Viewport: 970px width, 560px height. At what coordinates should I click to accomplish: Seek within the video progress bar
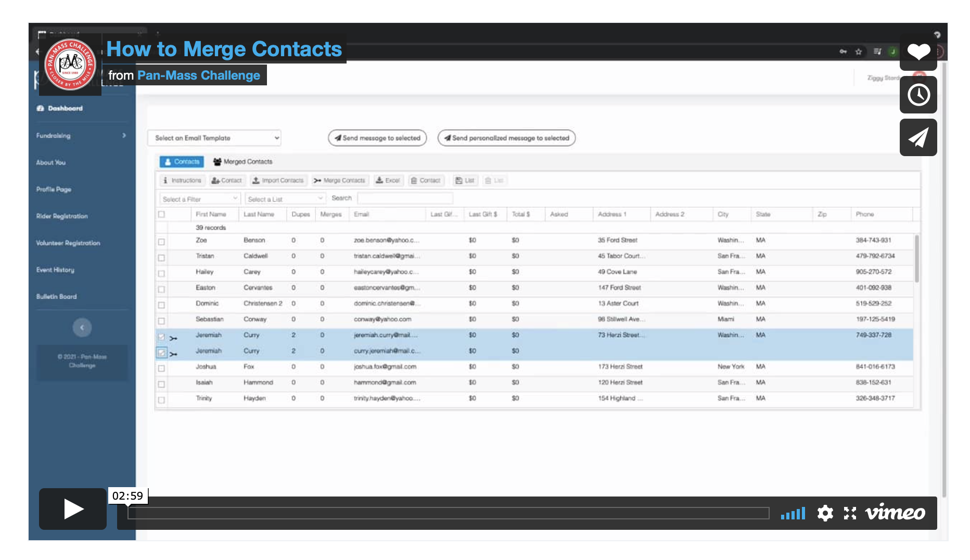pyautogui.click(x=448, y=513)
